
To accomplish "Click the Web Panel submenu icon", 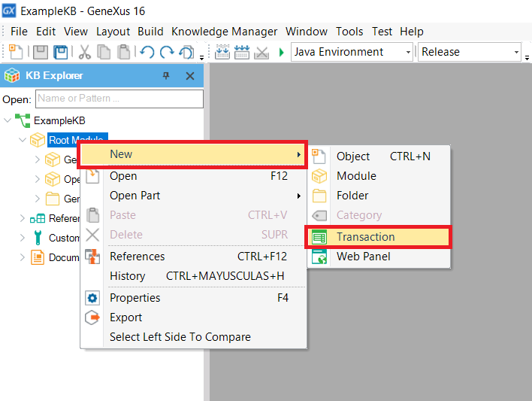I will 319,257.
